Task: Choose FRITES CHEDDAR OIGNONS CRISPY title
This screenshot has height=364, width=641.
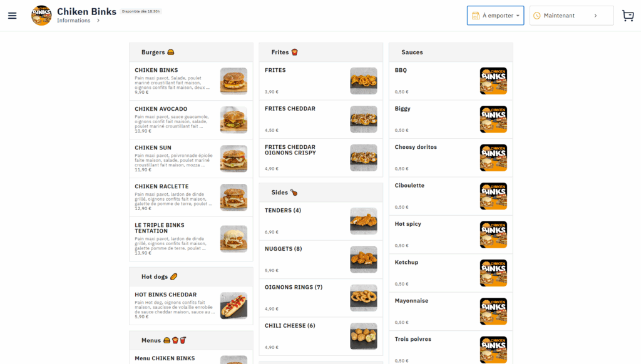Action: [290, 150]
